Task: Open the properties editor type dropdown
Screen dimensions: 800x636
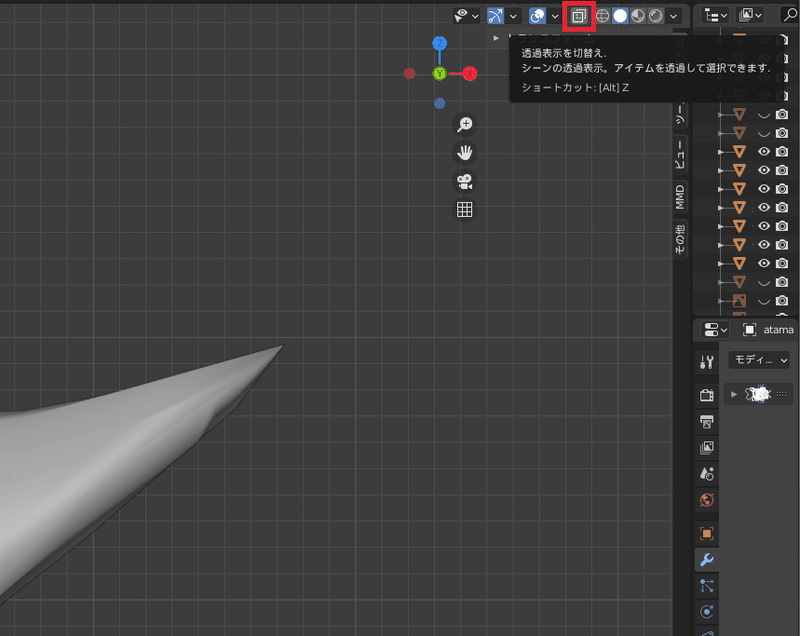Action: [x=715, y=330]
